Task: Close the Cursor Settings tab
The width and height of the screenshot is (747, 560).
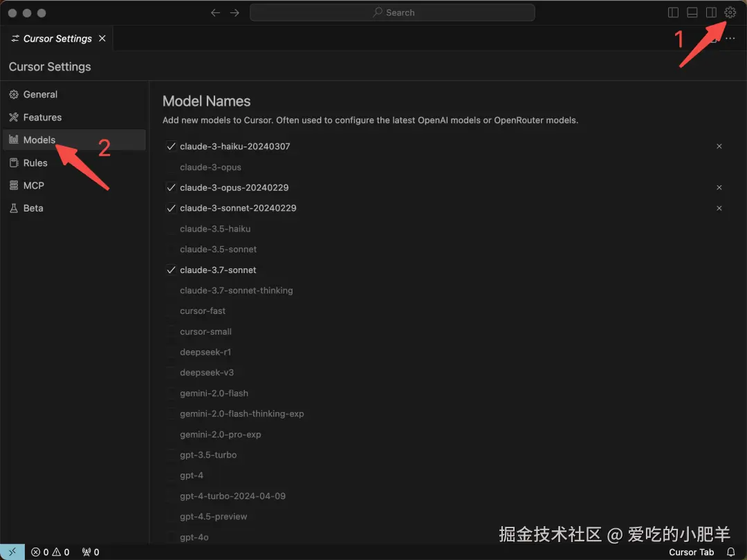Action: click(x=102, y=38)
